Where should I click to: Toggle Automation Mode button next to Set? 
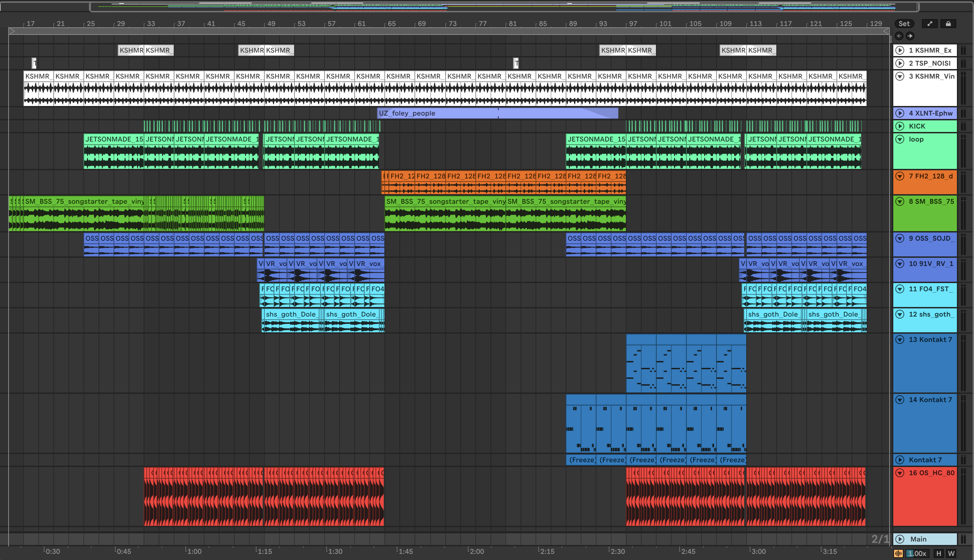930,24
